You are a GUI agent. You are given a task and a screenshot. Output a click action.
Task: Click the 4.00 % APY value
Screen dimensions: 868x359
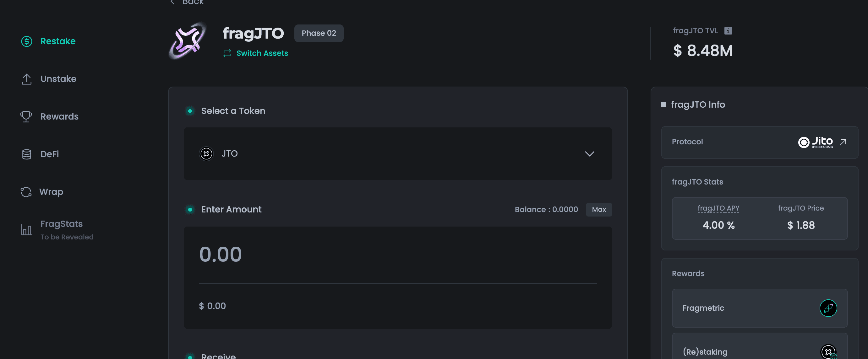[x=718, y=225]
